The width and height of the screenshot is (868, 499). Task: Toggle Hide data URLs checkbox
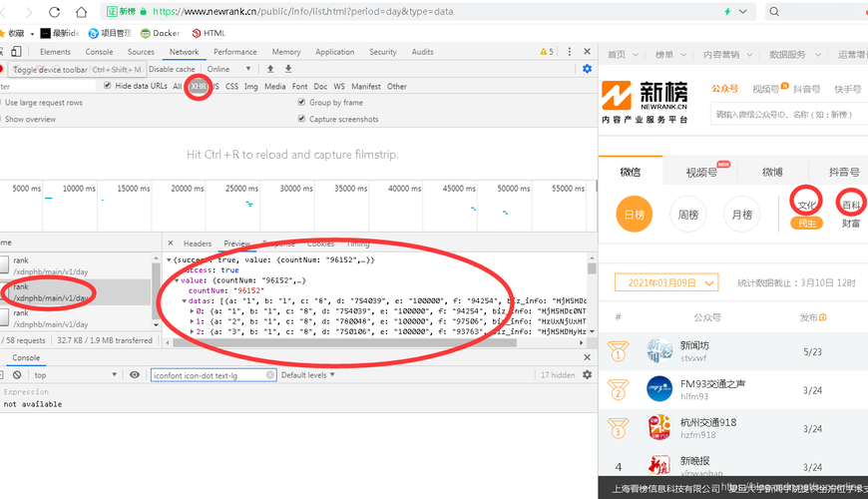tap(108, 85)
